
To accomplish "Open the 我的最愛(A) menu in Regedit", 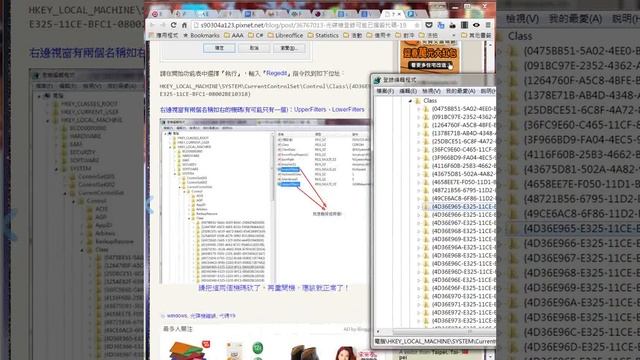I will [x=460, y=91].
